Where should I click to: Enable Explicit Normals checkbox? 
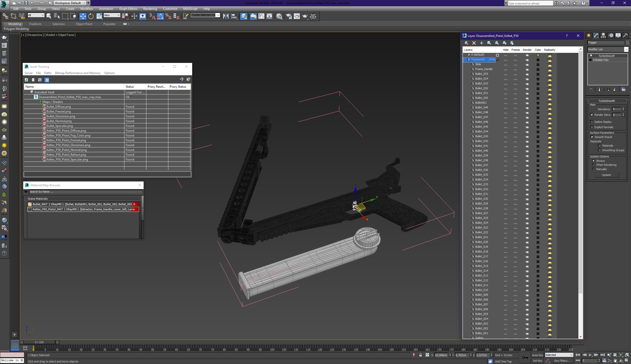coord(592,127)
